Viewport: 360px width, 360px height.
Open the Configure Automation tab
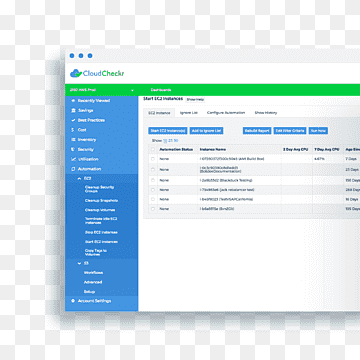coord(226,113)
